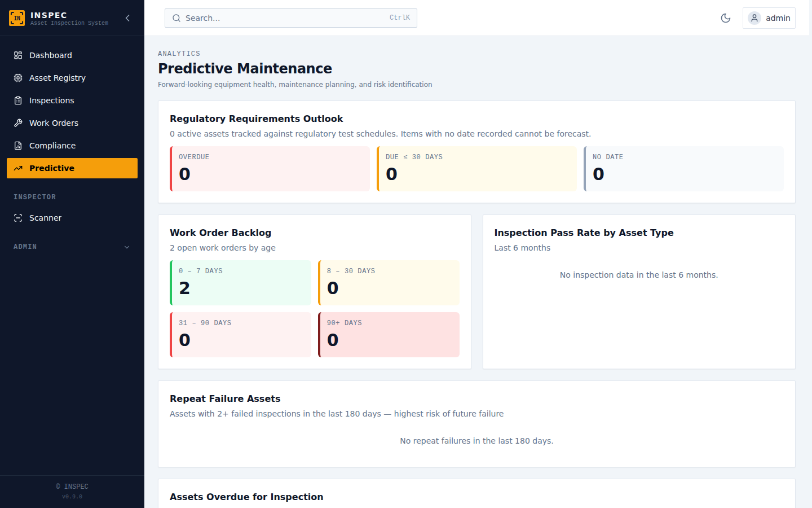Image resolution: width=812 pixels, height=508 pixels.
Task: Click the admin user avatar icon
Action: (x=754, y=18)
